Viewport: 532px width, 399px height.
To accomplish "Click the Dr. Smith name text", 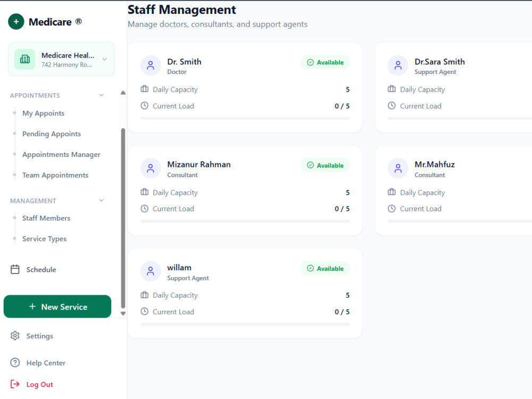I will click(x=184, y=62).
